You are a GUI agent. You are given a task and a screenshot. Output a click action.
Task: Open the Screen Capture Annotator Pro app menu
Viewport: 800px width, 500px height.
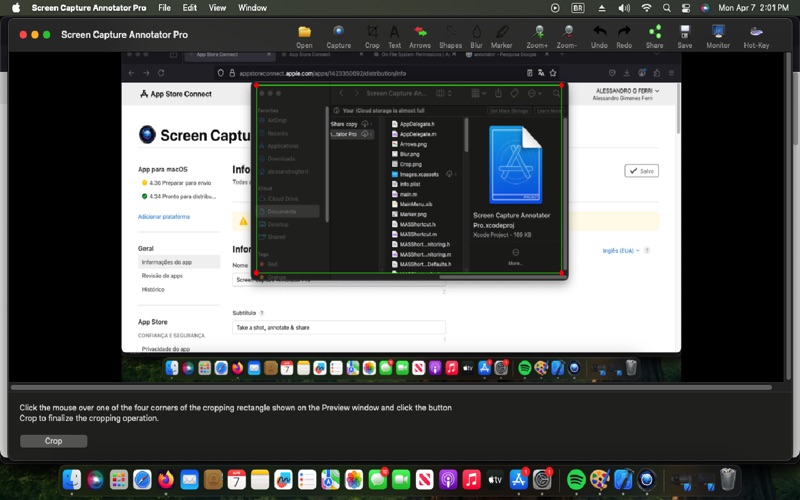tap(89, 8)
